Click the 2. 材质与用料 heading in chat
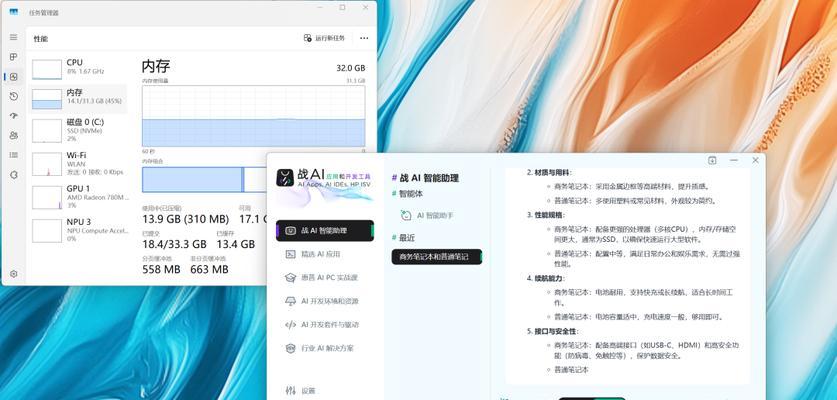This screenshot has height=400, width=837. [x=549, y=172]
